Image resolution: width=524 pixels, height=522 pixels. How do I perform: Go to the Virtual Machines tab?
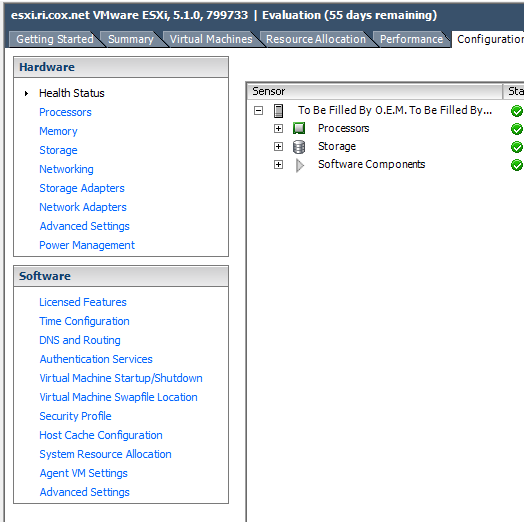[211, 39]
